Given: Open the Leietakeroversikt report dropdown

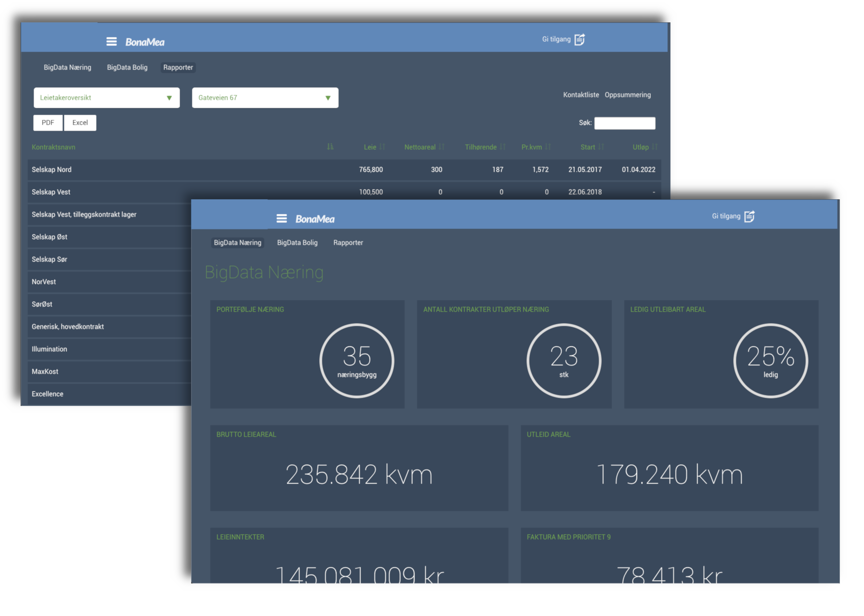Looking at the screenshot, I should 106,98.
